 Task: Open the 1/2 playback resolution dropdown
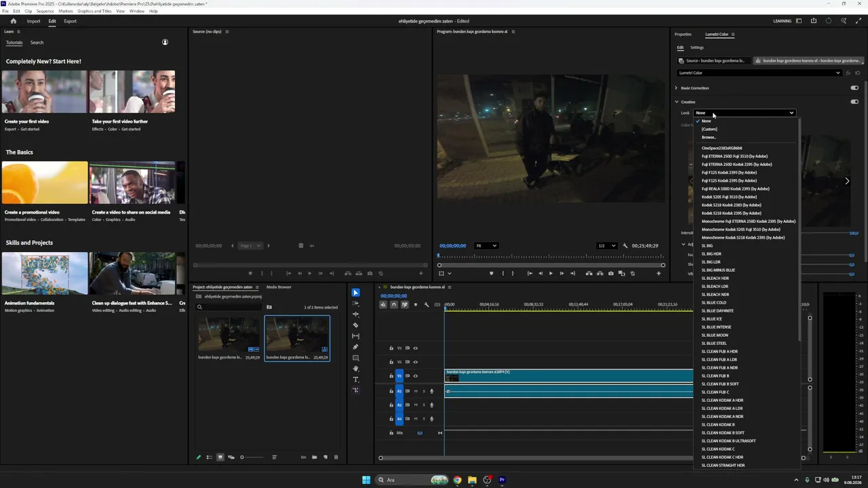[606, 245]
